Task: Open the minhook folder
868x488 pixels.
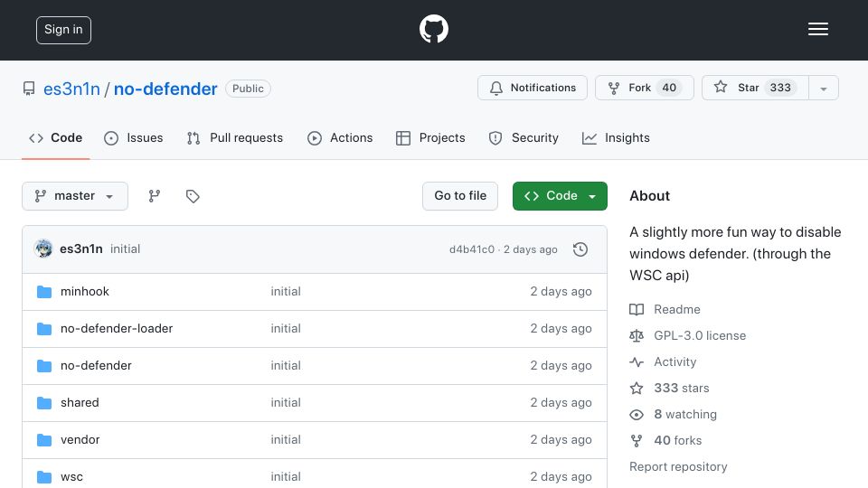Action: (x=85, y=292)
